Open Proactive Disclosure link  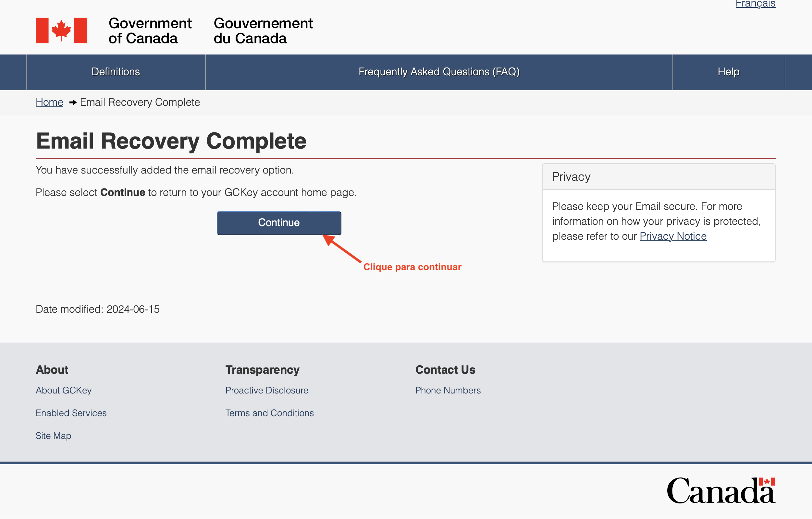267,390
